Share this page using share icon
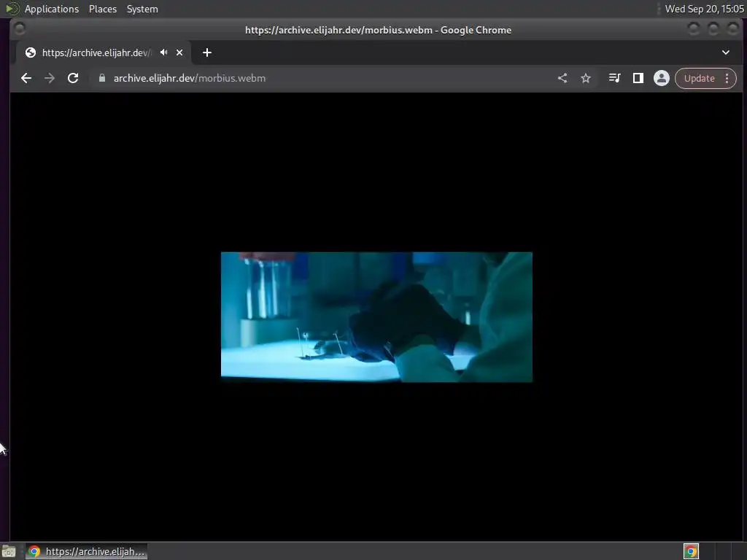The image size is (747, 560). (562, 78)
